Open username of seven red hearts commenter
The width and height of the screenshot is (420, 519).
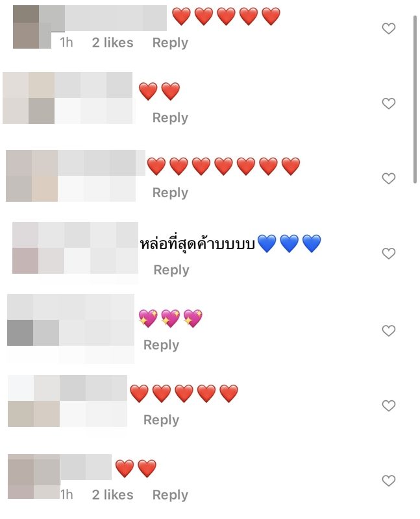pos(101,163)
